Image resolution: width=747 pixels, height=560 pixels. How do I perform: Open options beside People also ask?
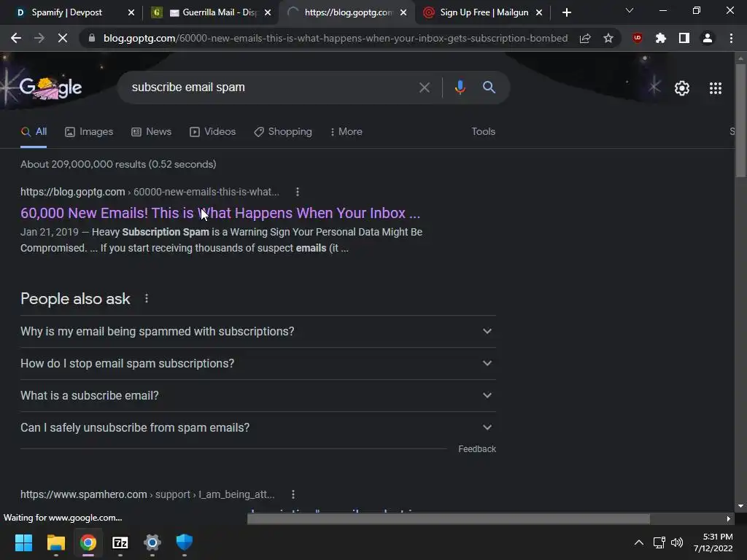coord(147,298)
